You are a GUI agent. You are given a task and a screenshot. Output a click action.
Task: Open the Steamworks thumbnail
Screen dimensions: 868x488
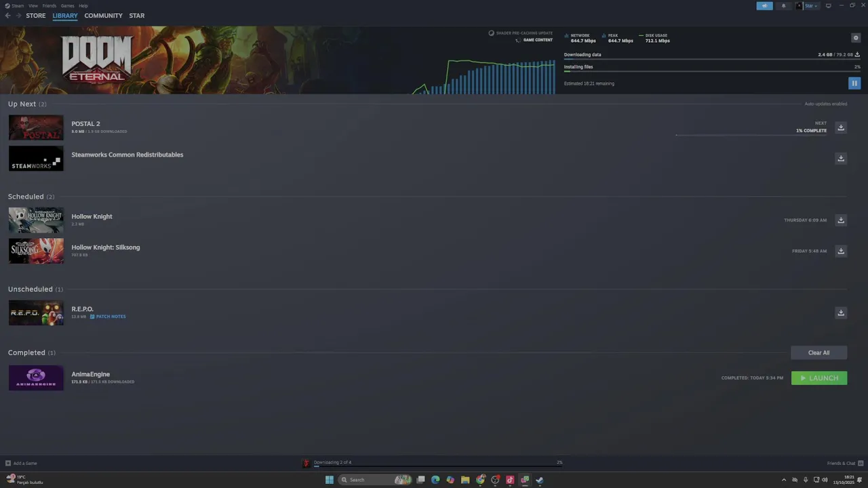click(x=36, y=159)
